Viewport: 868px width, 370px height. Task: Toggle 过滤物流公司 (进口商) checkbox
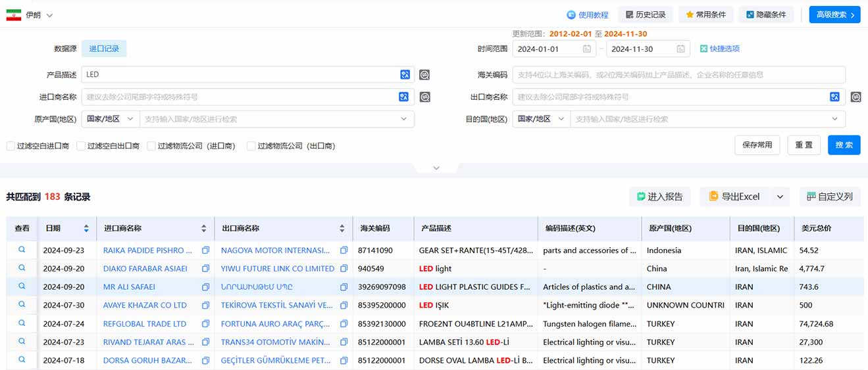pos(151,146)
